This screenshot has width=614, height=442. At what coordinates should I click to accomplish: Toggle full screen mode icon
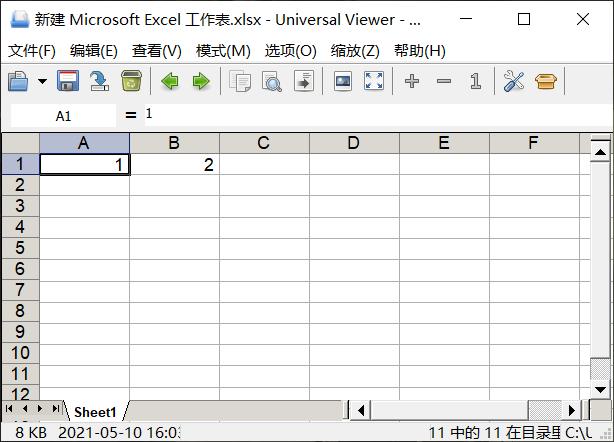pos(374,81)
